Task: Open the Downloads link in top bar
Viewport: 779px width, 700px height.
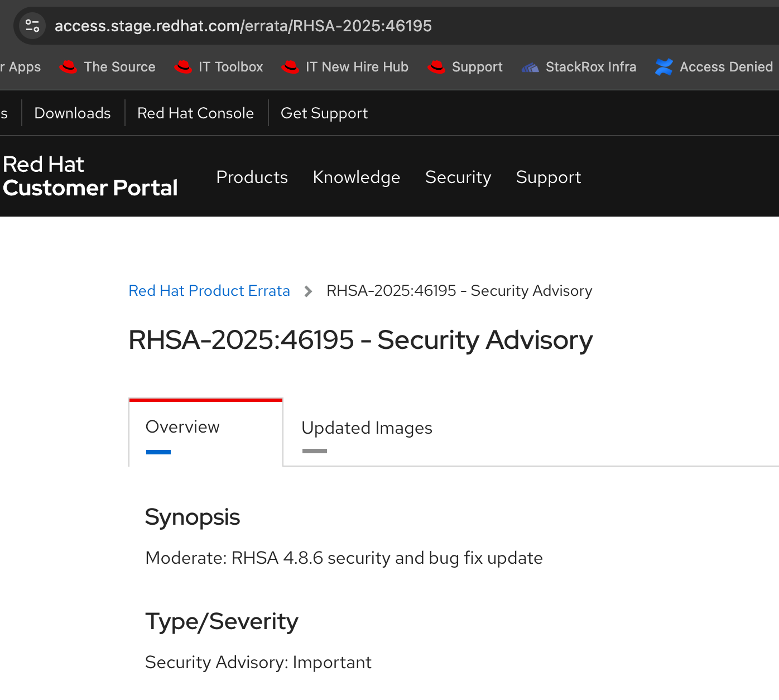Action: (x=73, y=113)
